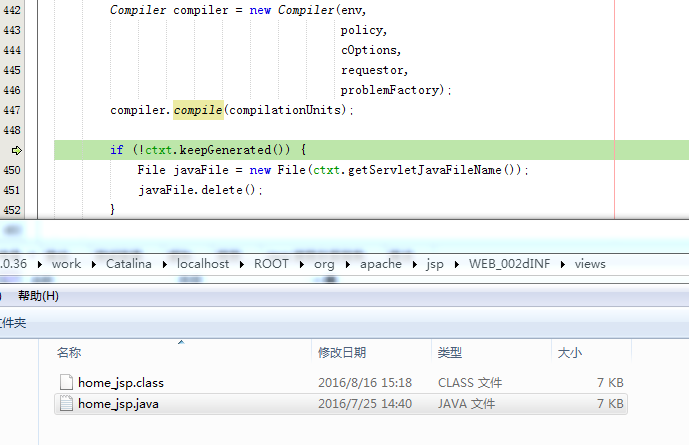Expand dropdown arrow after work breadcrumb
The image size is (689, 445).
click(94, 264)
